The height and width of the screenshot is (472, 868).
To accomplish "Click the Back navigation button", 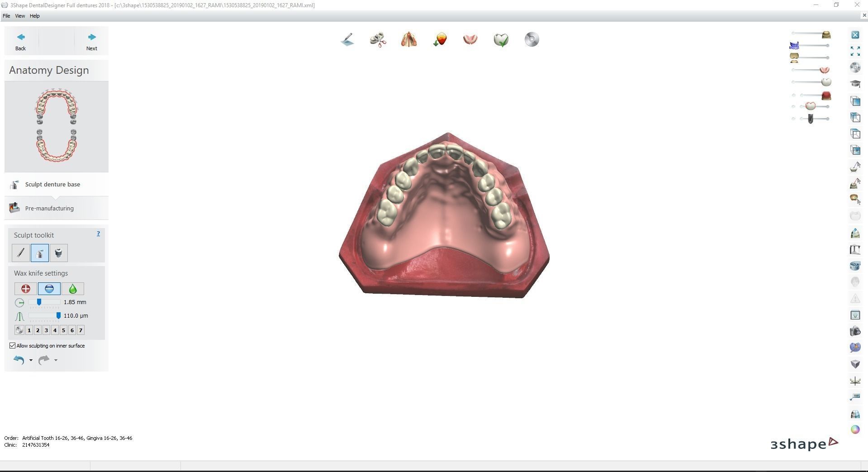I will (x=20, y=42).
